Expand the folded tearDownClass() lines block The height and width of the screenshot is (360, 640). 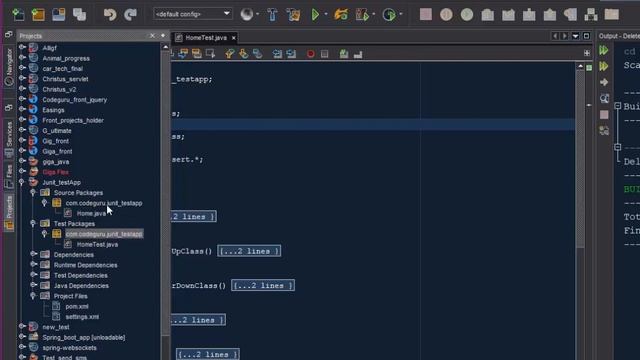263,285
